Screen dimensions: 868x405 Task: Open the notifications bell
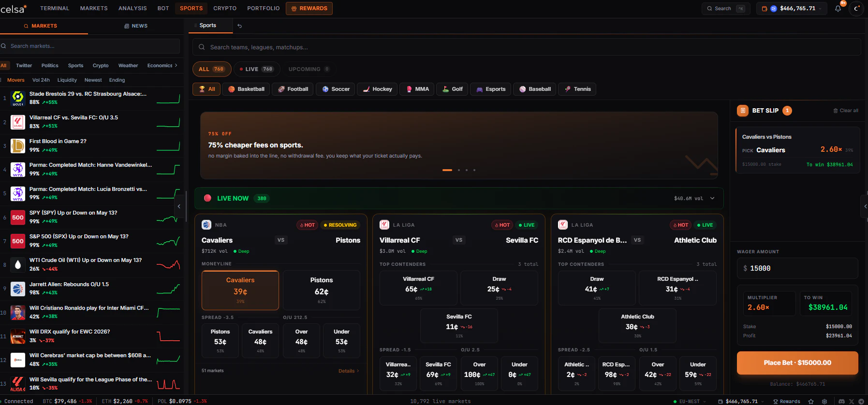[838, 8]
